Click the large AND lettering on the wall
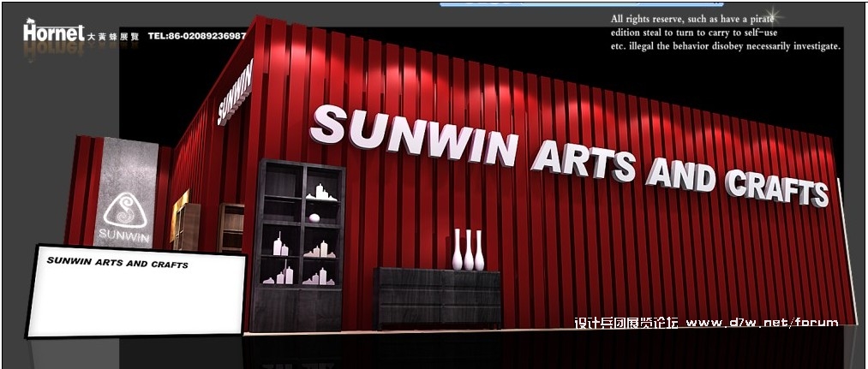This screenshot has height=369, width=868. [x=680, y=175]
